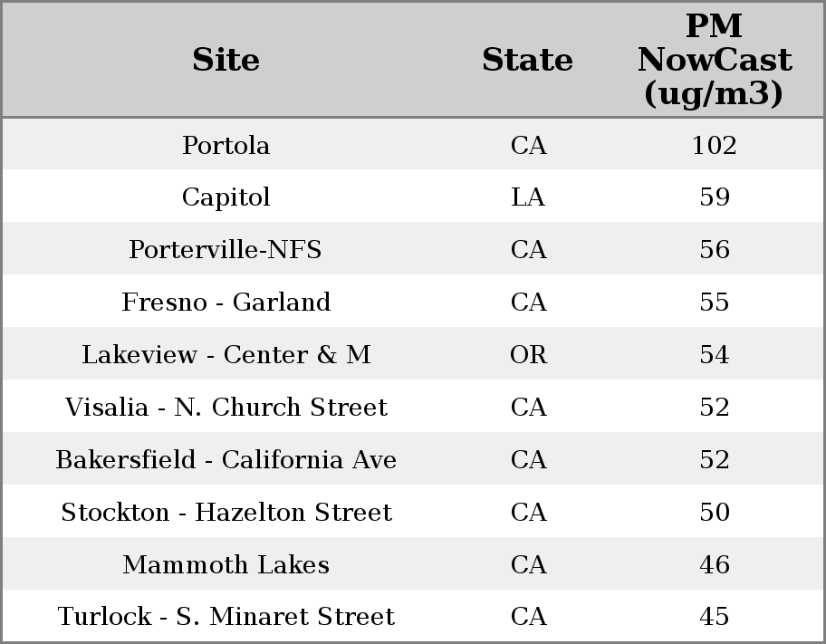Click the Site column header

tap(226, 60)
